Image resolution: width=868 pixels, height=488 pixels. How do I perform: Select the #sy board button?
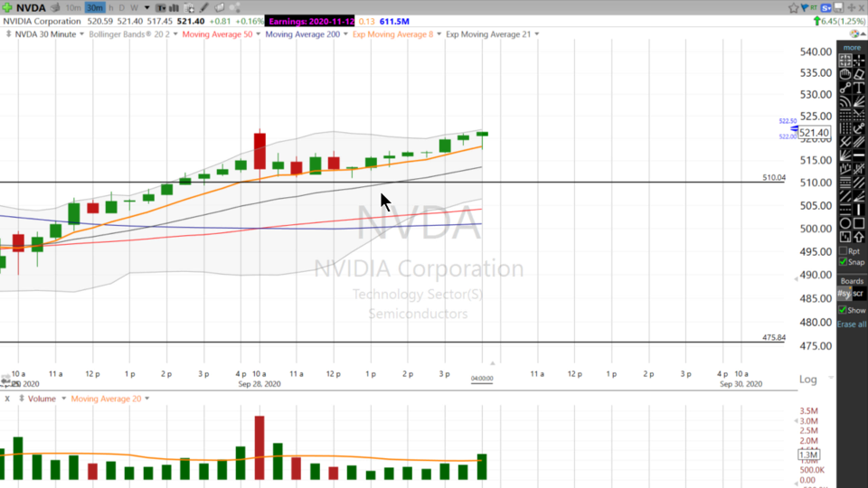coord(844,294)
